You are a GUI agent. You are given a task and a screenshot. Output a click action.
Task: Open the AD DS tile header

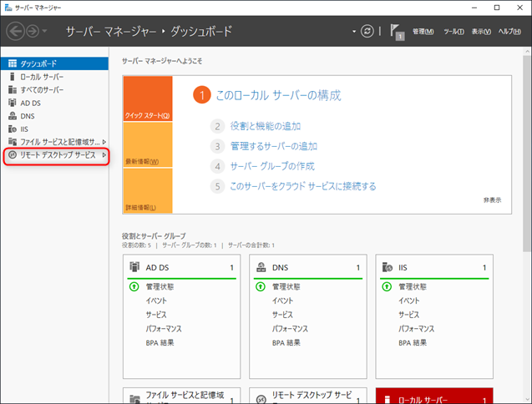[x=181, y=268]
